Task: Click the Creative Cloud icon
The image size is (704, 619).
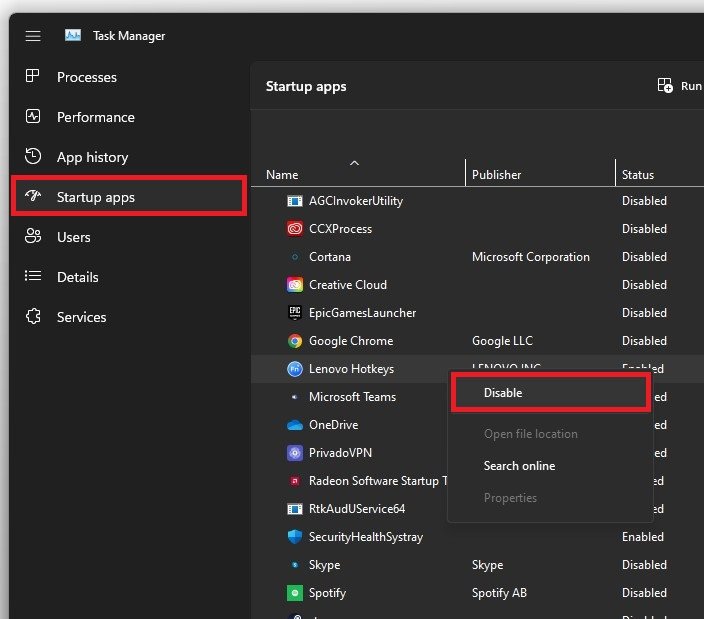Action: tap(295, 285)
